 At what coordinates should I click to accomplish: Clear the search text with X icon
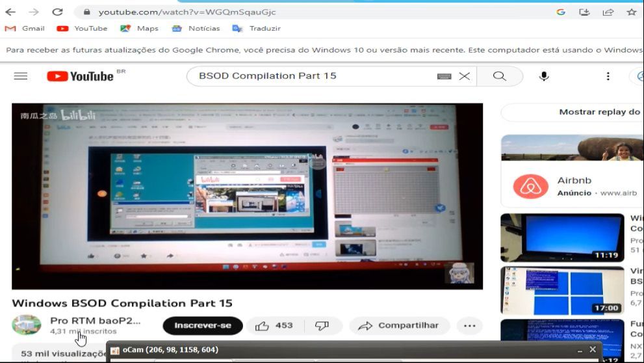[x=464, y=76]
